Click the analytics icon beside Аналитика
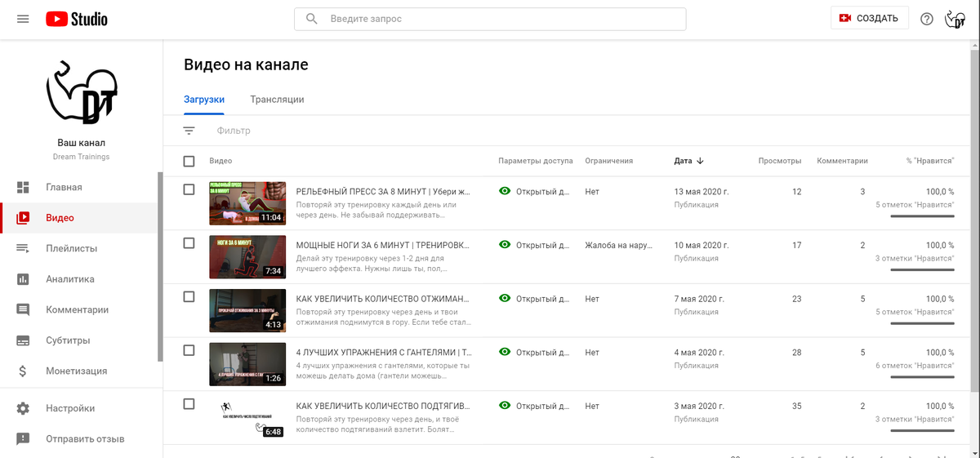The image size is (980, 458). (23, 279)
